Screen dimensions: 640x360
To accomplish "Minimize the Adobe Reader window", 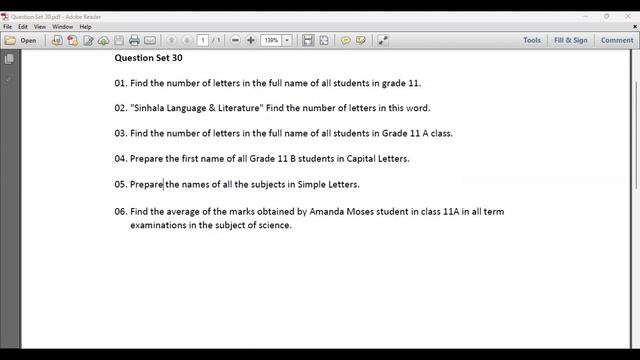I will (x=586, y=16).
